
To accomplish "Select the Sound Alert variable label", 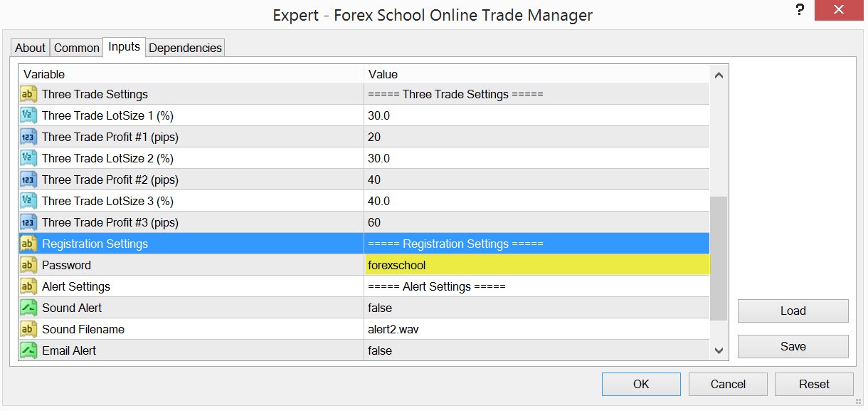I will tap(72, 308).
